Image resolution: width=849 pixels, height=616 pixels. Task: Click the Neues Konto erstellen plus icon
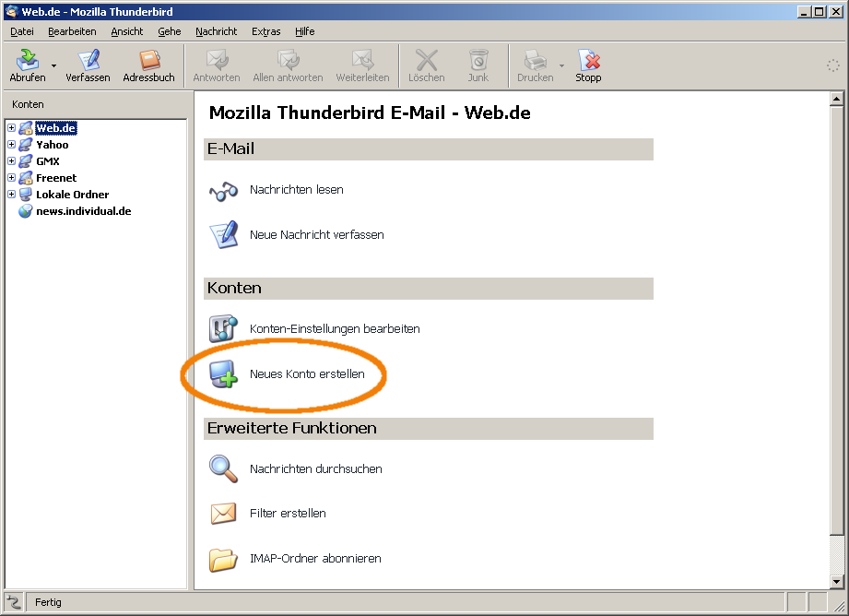(224, 373)
